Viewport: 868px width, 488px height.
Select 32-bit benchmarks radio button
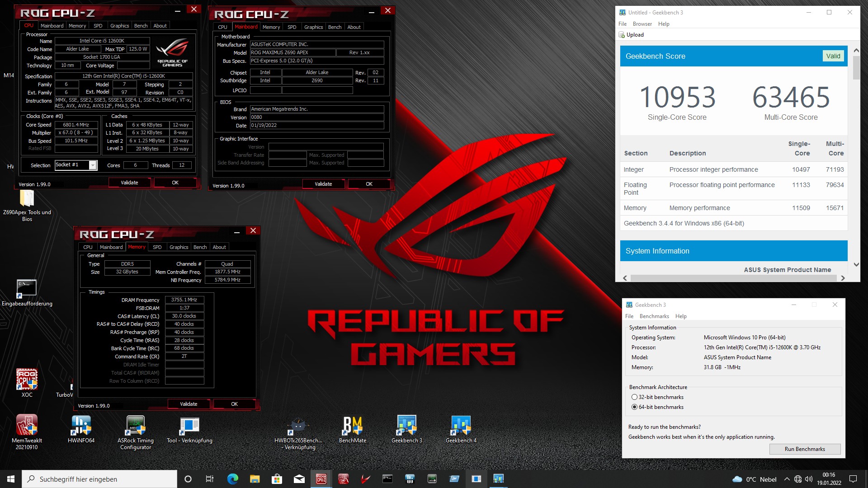click(x=634, y=397)
